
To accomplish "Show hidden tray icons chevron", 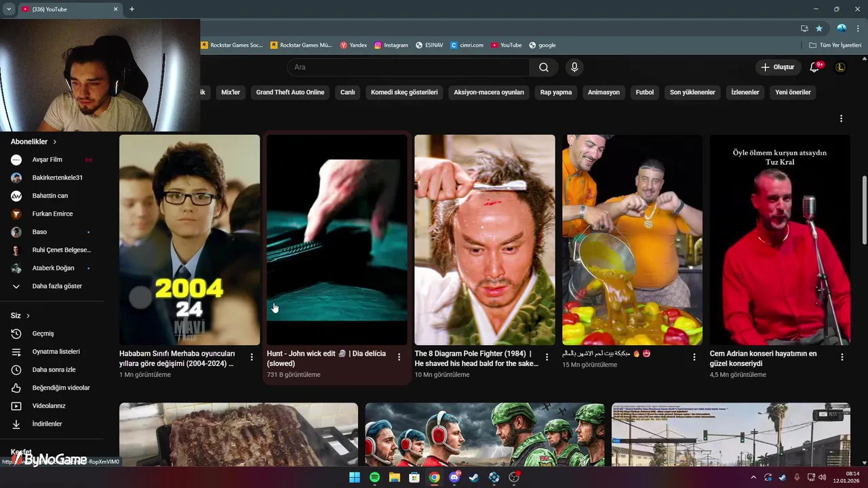I will 753,477.
